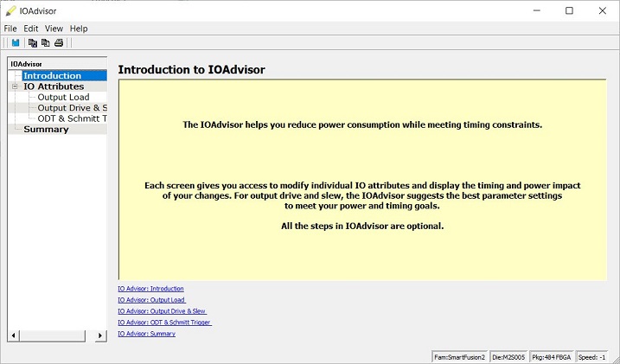Open 'IO Advisor: ODT & Schmitt Trigger' link
The image size is (620, 364).
coord(164,322)
